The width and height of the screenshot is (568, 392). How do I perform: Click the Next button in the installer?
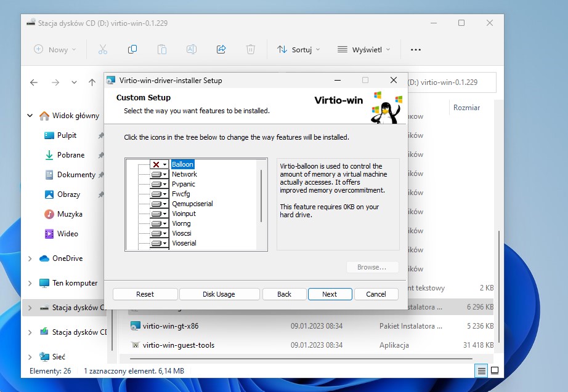click(330, 294)
